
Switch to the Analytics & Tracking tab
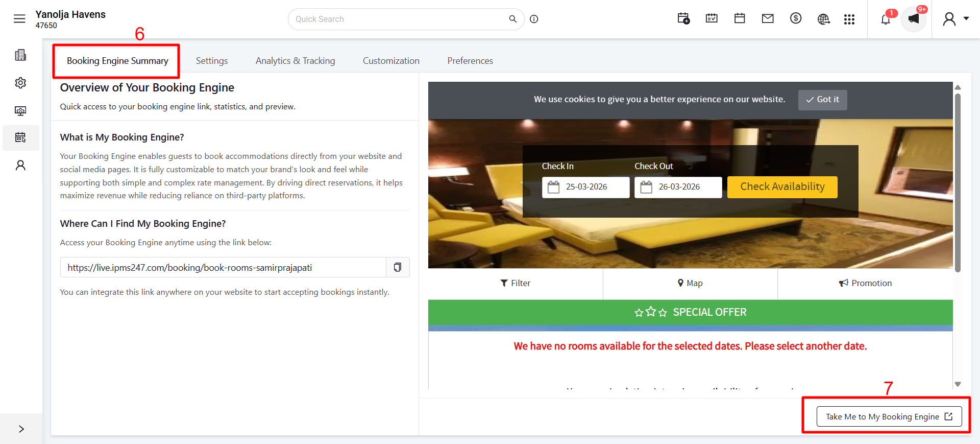point(296,61)
